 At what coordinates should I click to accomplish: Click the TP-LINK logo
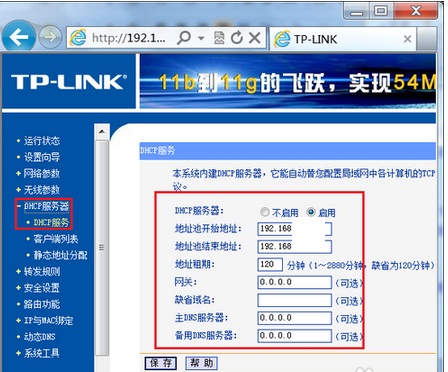(69, 82)
